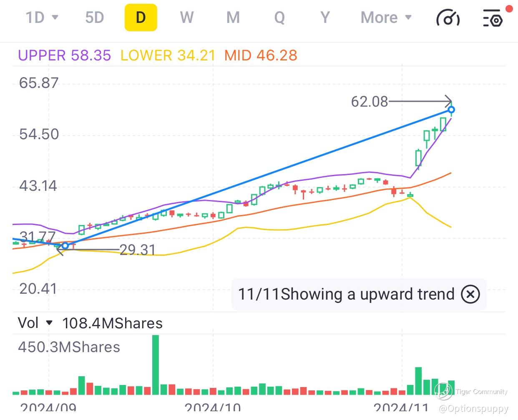The height and width of the screenshot is (420, 518).
Task: Open the gauge indicator icon
Action: (x=448, y=18)
